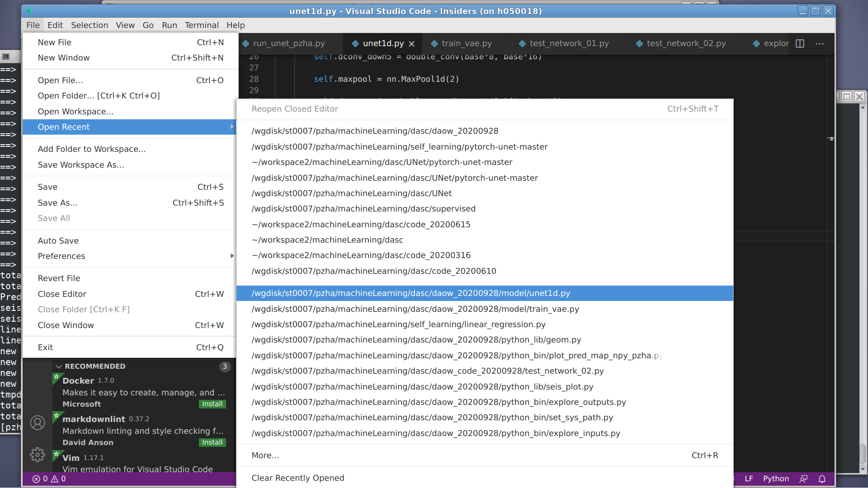Click the notifications bell in status bar
Viewport: 868px width, 488px height.
[822, 479]
